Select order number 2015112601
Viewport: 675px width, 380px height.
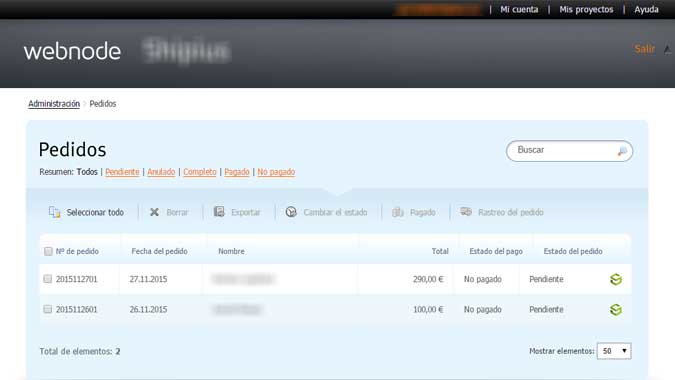click(77, 309)
